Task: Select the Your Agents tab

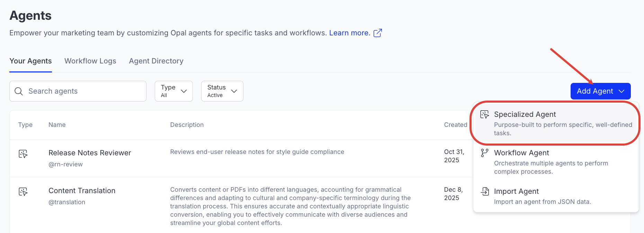Action: point(30,61)
